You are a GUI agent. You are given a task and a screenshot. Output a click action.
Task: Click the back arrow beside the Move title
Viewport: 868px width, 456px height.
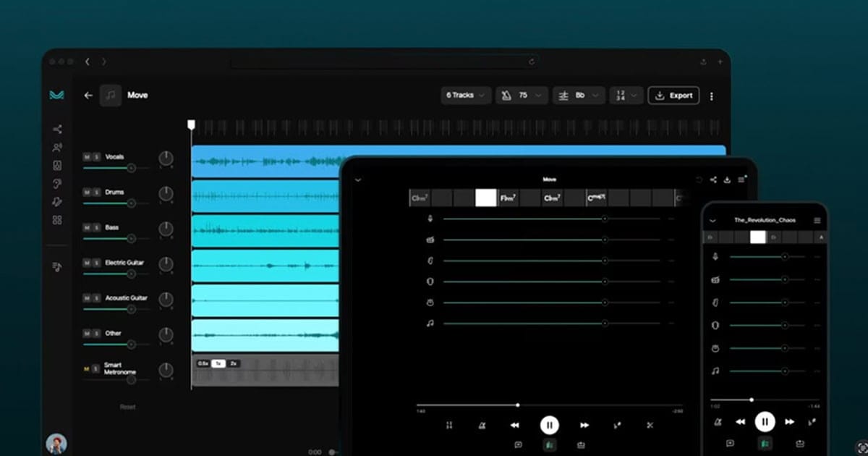pos(88,95)
